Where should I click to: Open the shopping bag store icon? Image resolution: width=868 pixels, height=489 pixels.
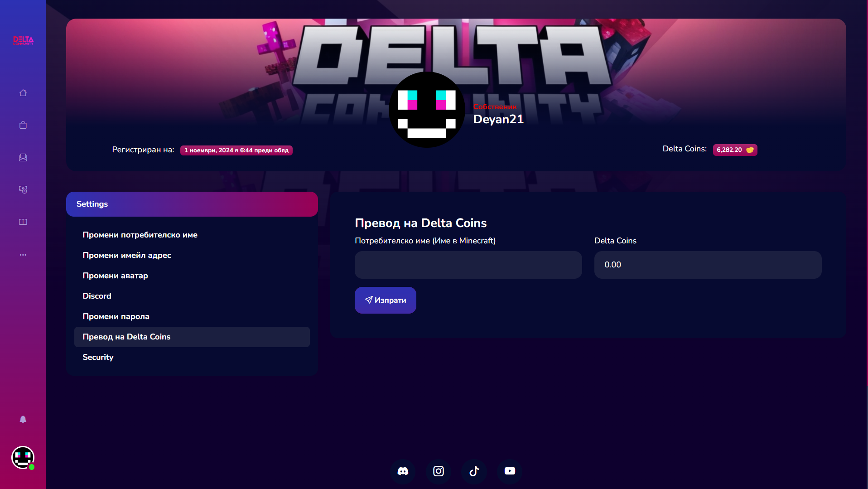pos(23,125)
